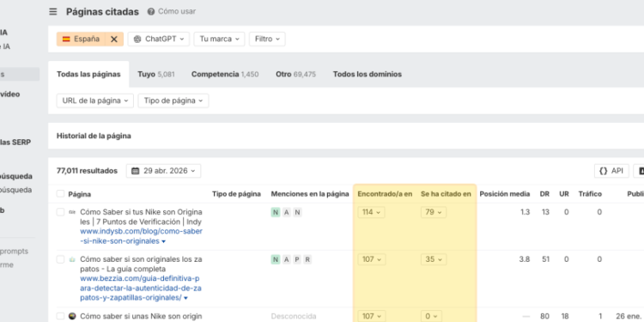The image size is (644, 322).
Task: Expand the bezzia.com URL arrow
Action: click(185, 298)
